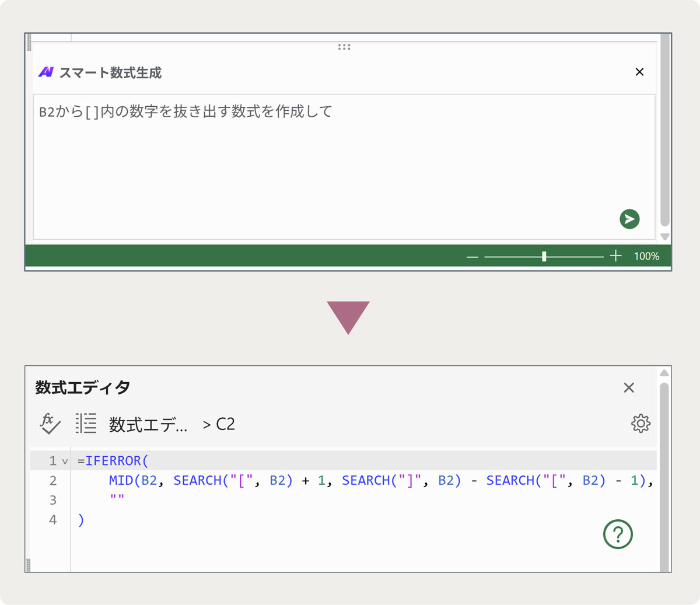The height and width of the screenshot is (605, 700).
Task: Click the format formula lines icon
Action: coord(86,424)
